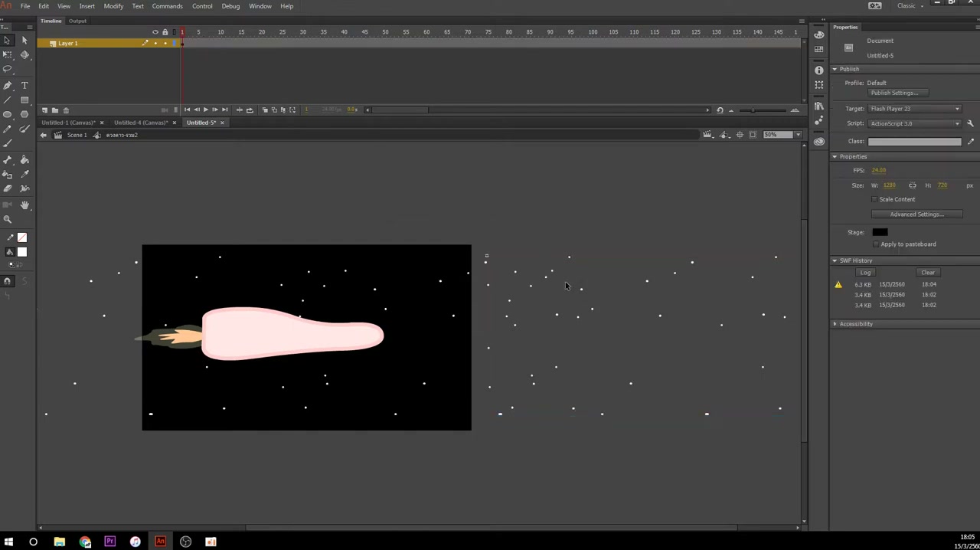Image resolution: width=980 pixels, height=550 pixels.
Task: Open the Insert menu
Action: (x=87, y=6)
